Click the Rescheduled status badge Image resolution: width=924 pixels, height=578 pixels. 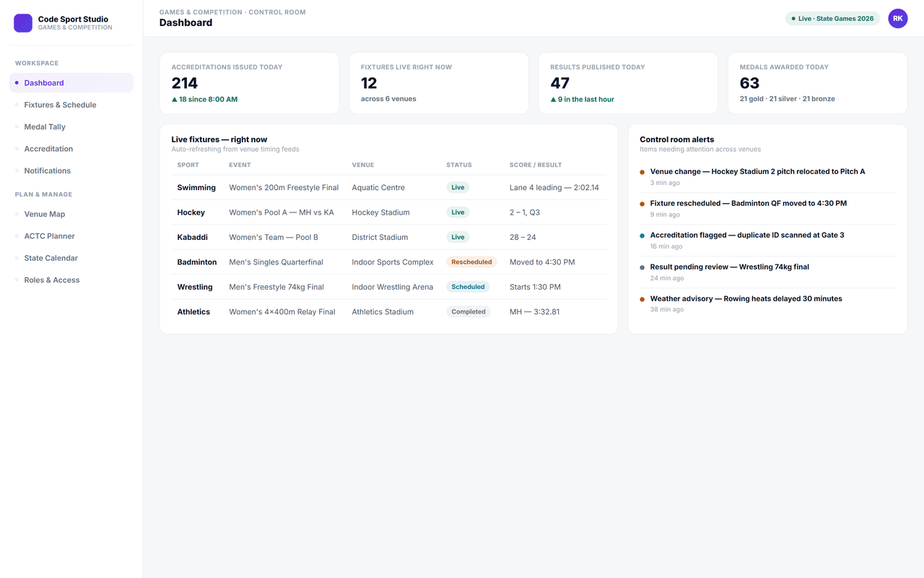pos(471,262)
